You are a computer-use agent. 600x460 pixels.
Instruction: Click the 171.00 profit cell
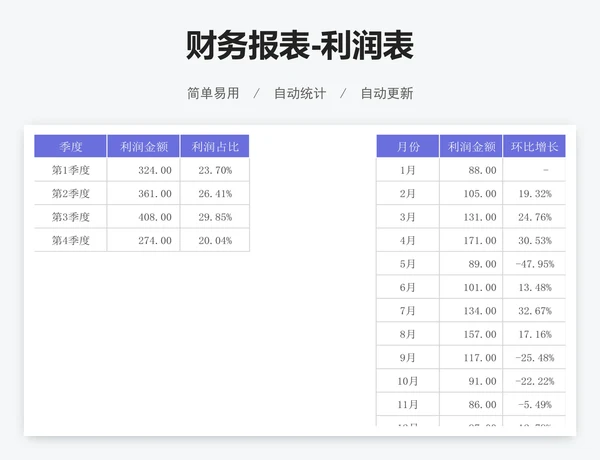point(471,240)
